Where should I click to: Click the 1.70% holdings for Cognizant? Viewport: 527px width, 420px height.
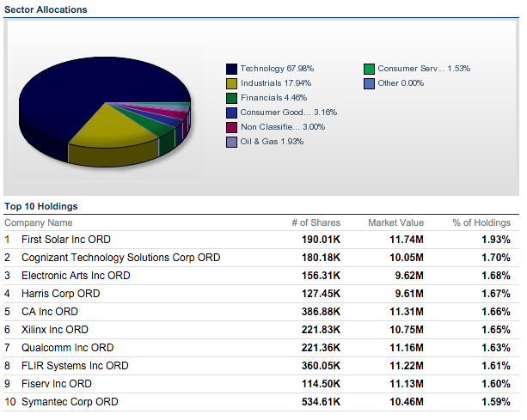click(496, 258)
